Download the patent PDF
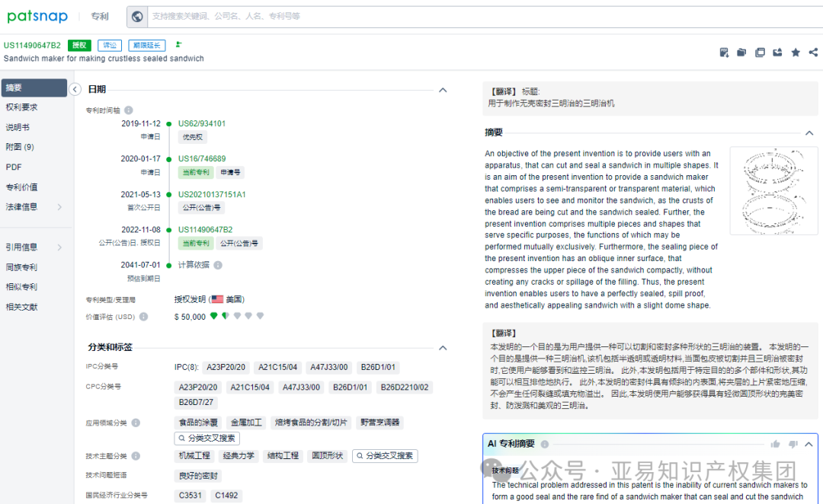Screen dimensions: 823x504 tap(724, 52)
